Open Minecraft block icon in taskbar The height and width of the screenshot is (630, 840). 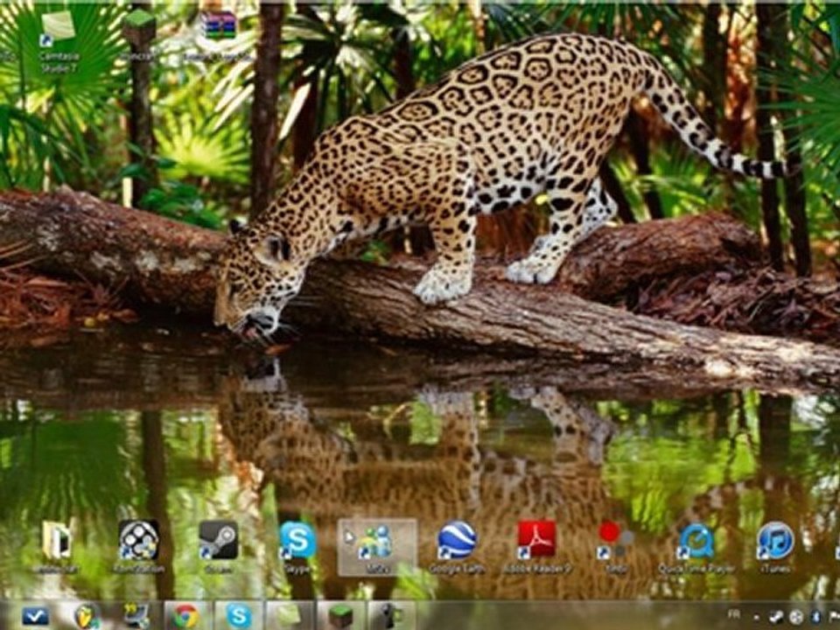(x=341, y=616)
